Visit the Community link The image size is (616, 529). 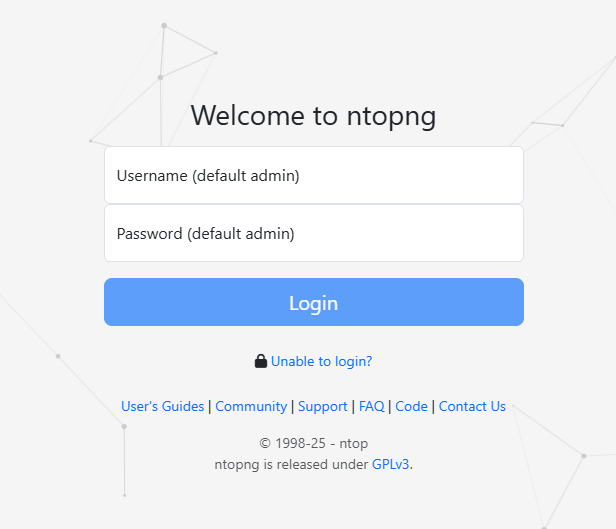251,406
